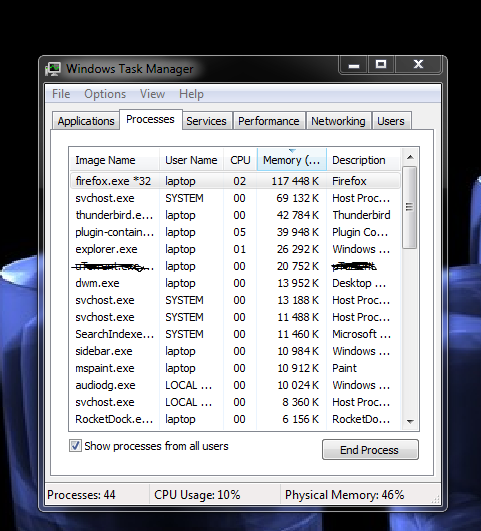This screenshot has height=531, width=481.
Task: Open the Options menu
Action: 105,94
